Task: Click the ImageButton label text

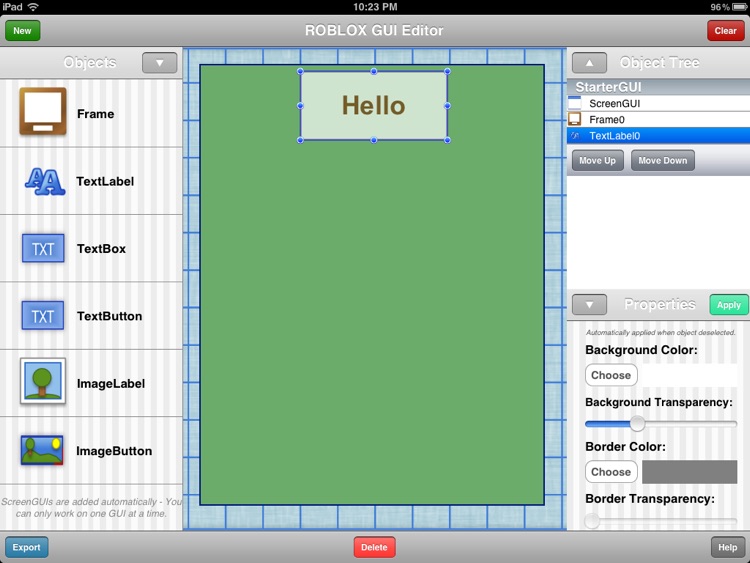Action: click(x=114, y=451)
